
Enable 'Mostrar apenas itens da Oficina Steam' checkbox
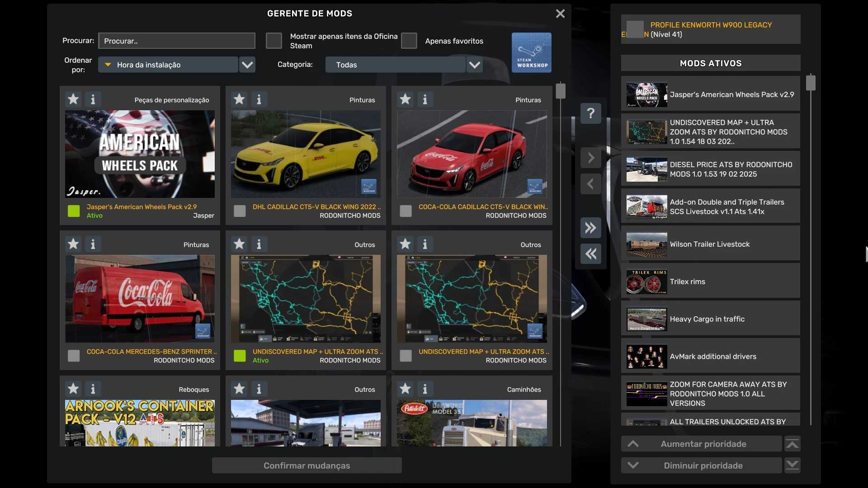coord(274,41)
